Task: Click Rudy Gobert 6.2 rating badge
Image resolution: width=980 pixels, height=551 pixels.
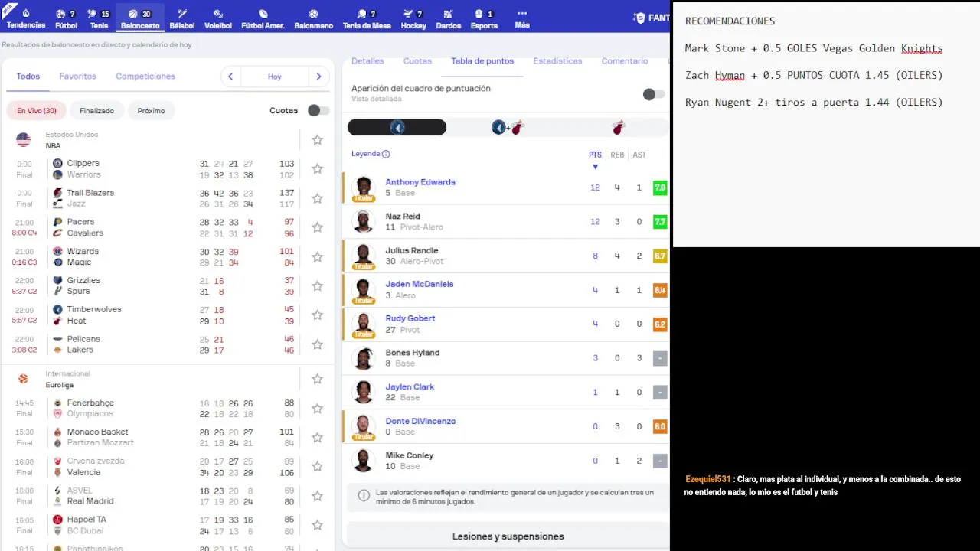Action: [660, 324]
